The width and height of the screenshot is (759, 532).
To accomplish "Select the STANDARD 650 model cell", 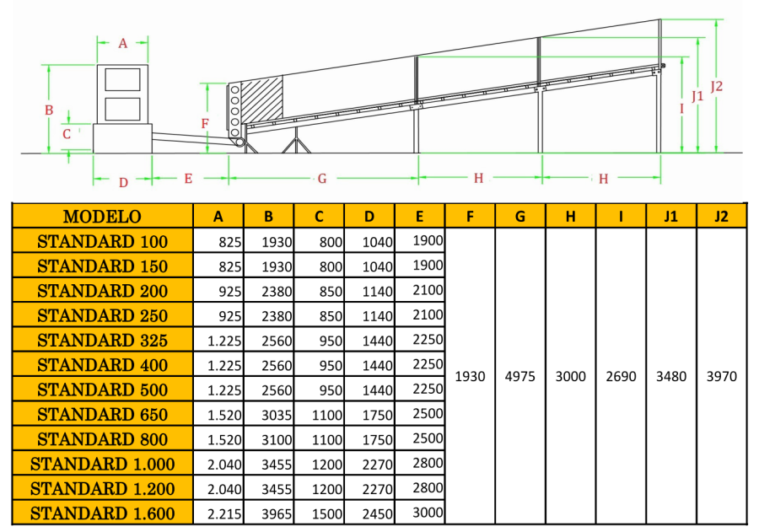I will [x=102, y=415].
